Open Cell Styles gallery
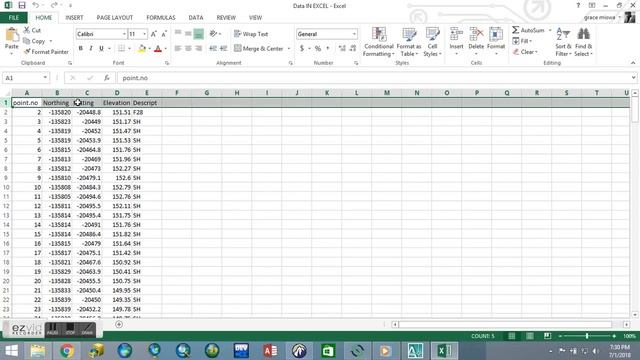This screenshot has height=360, width=640. pos(432,42)
